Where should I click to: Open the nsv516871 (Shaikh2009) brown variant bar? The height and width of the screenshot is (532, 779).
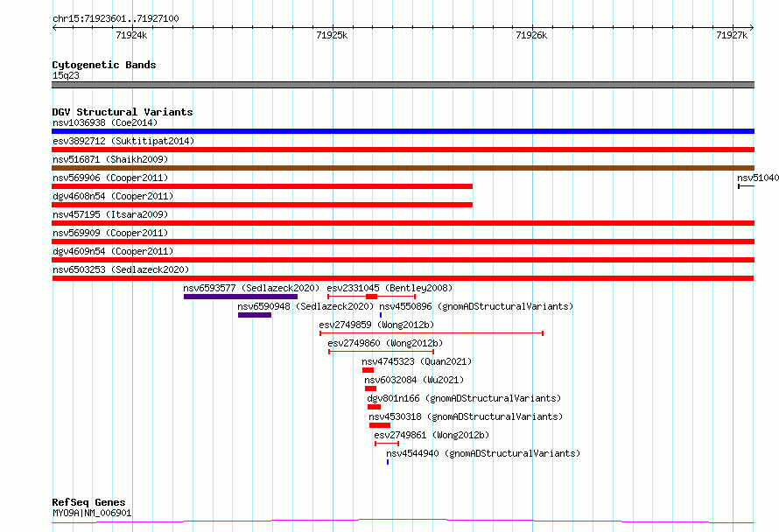[x=403, y=168]
